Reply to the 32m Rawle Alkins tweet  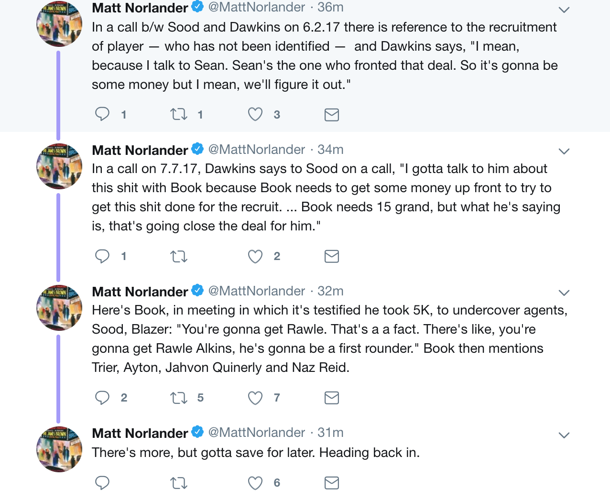pos(102,397)
